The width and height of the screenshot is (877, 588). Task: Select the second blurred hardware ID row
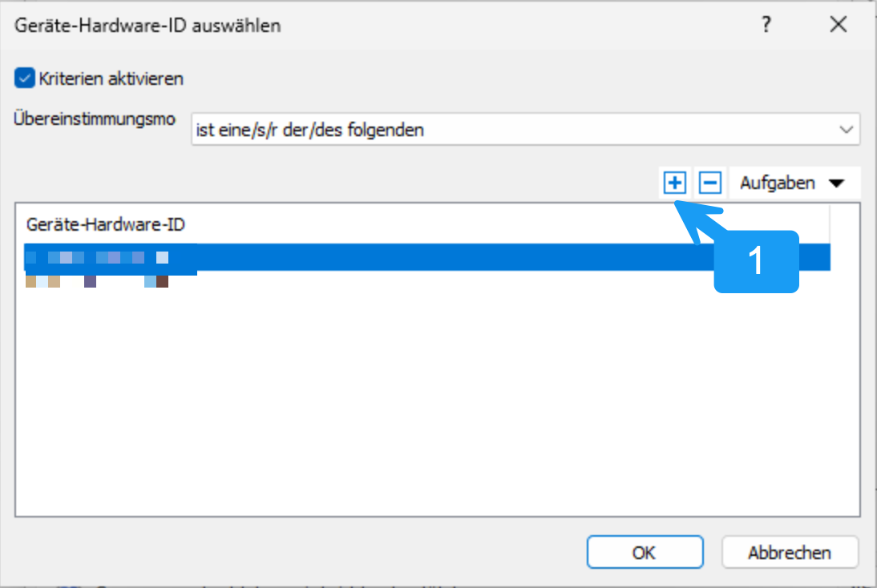tap(98, 282)
